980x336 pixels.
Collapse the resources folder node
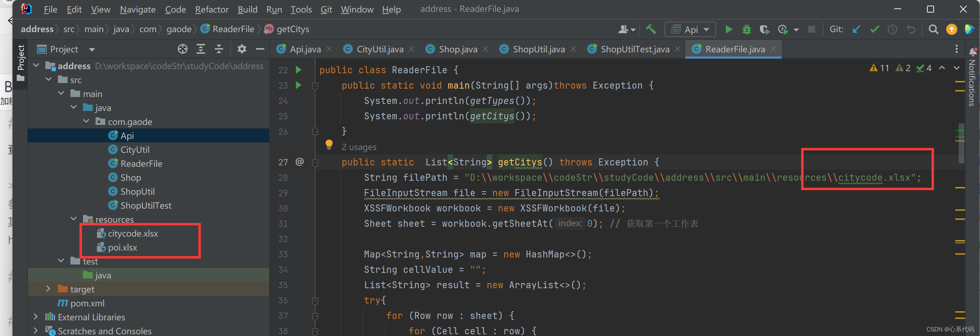[74, 219]
